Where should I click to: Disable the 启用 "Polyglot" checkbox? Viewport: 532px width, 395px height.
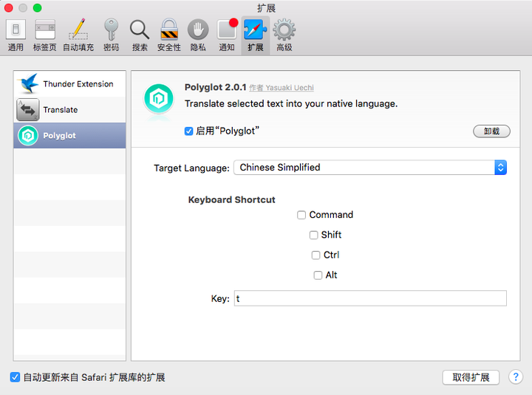(x=188, y=131)
